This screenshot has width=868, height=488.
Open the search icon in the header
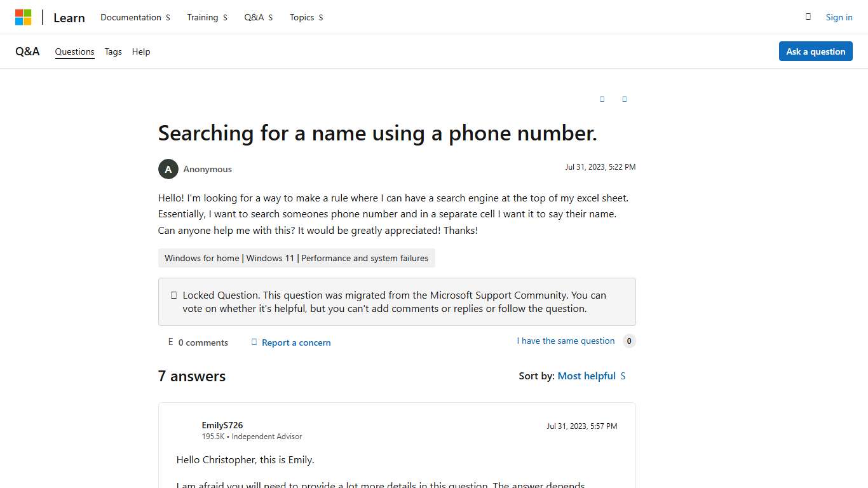point(808,17)
